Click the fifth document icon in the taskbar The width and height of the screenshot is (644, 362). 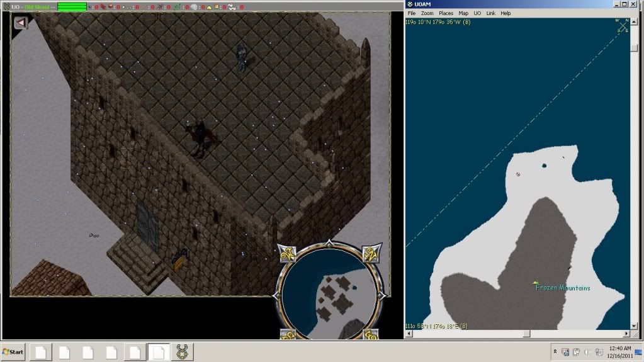click(x=135, y=352)
